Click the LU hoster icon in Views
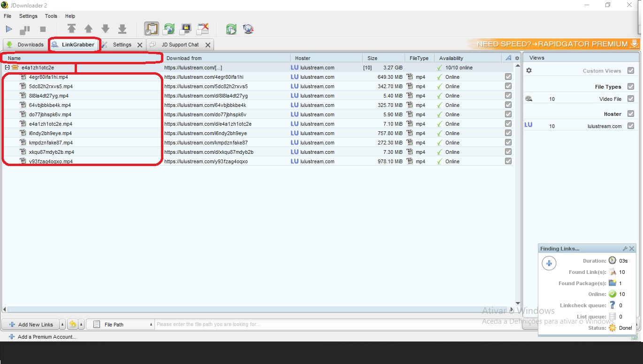The image size is (643, 364). coord(528,125)
